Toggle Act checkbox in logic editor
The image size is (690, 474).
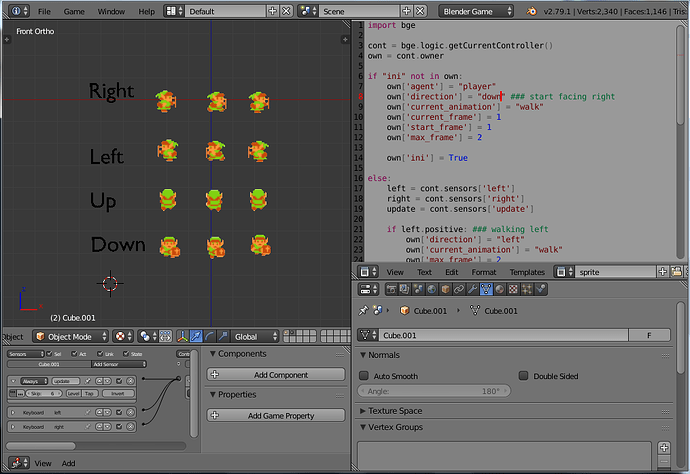[74, 354]
